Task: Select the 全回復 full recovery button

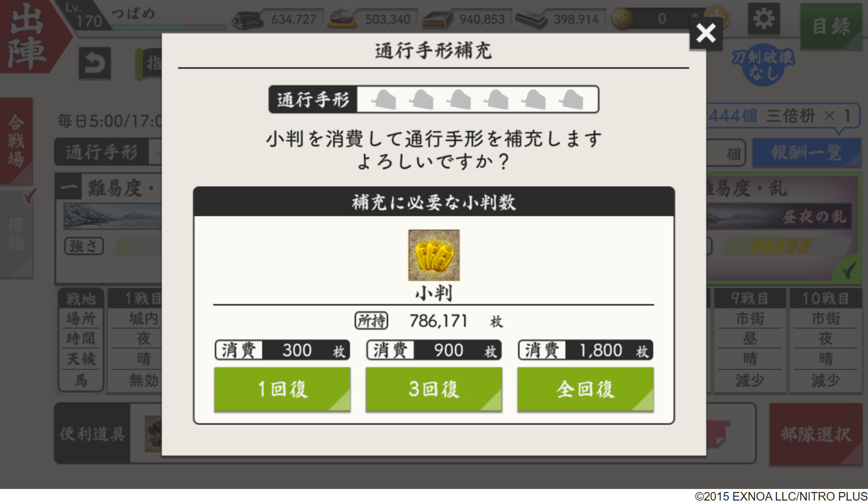Action: click(586, 389)
